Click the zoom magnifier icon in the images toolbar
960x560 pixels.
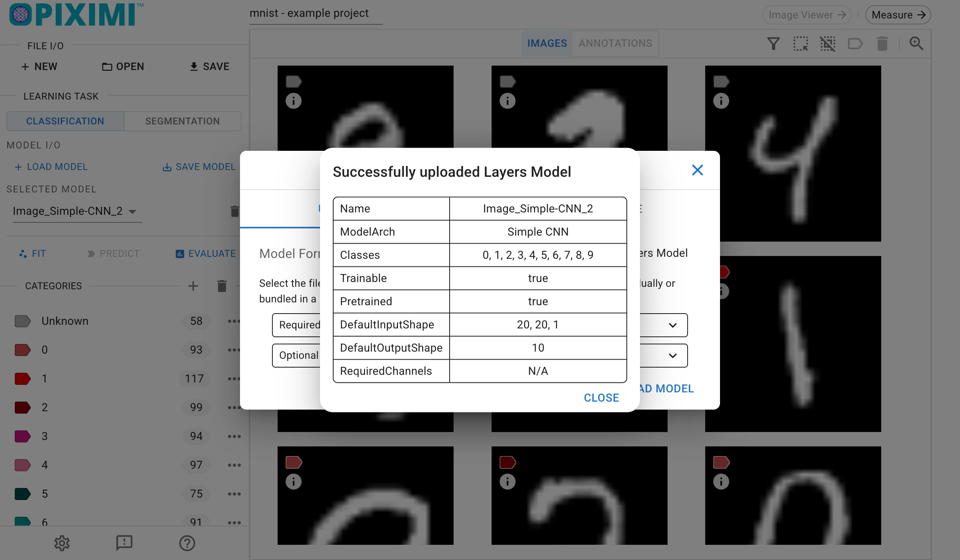pyautogui.click(x=916, y=43)
